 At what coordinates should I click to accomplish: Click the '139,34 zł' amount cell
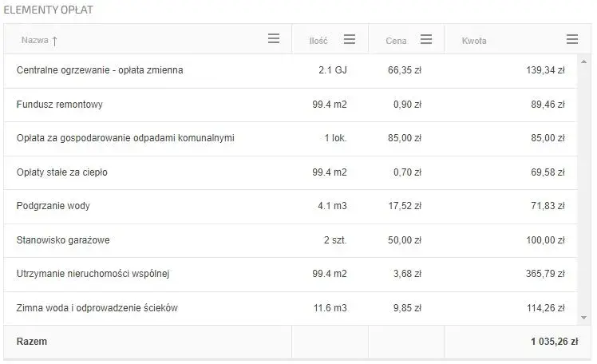[545, 70]
